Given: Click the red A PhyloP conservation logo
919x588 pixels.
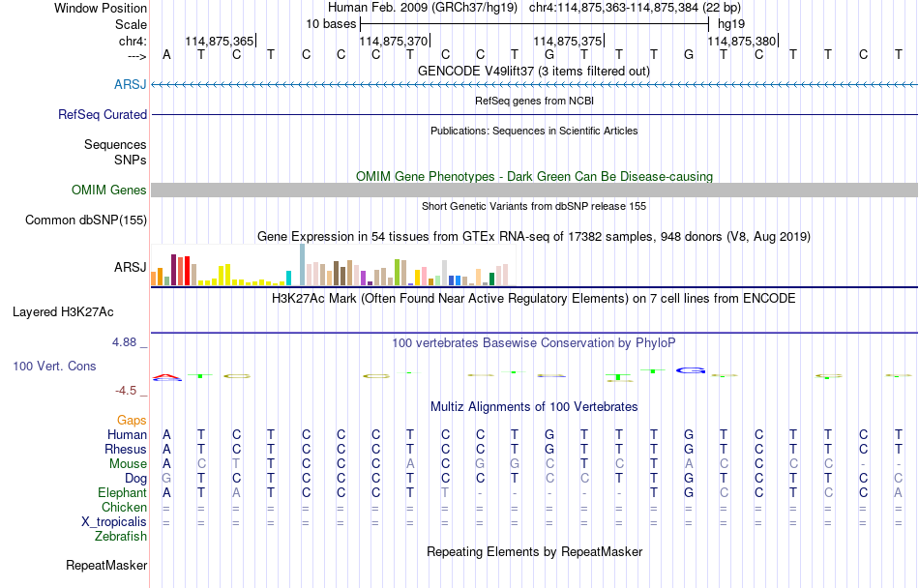Looking at the screenshot, I should (x=167, y=377).
